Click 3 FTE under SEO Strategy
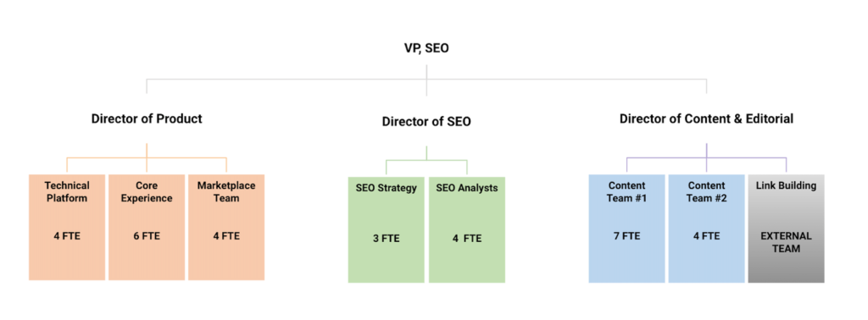The height and width of the screenshot is (320, 868). pos(387,239)
